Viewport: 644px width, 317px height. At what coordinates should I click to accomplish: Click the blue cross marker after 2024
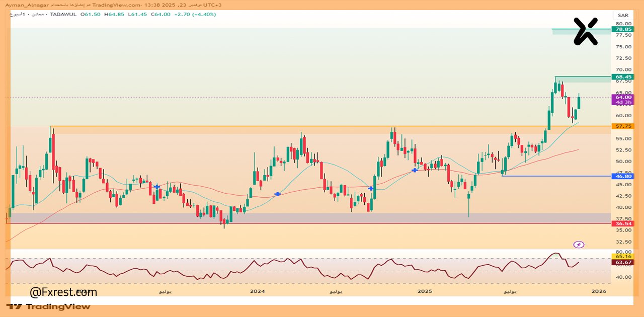point(277,194)
